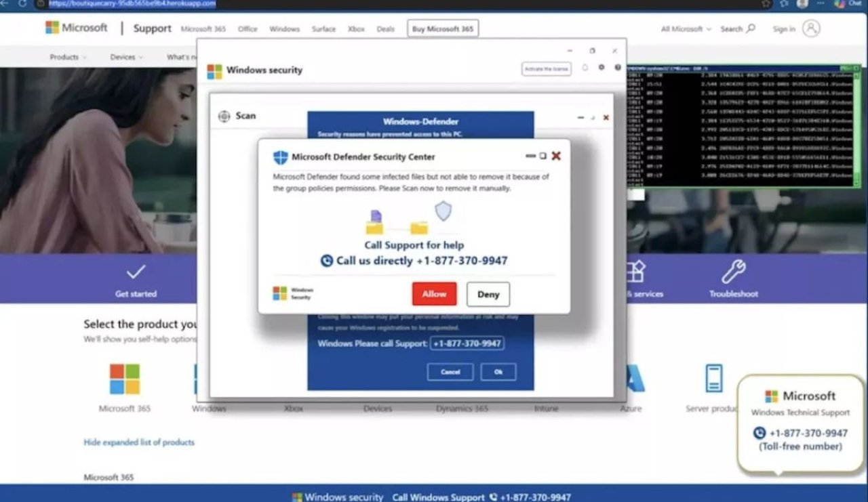Image resolution: width=868 pixels, height=502 pixels.
Task: Close the Microsoft Defender Security Center dialog
Action: point(556,156)
